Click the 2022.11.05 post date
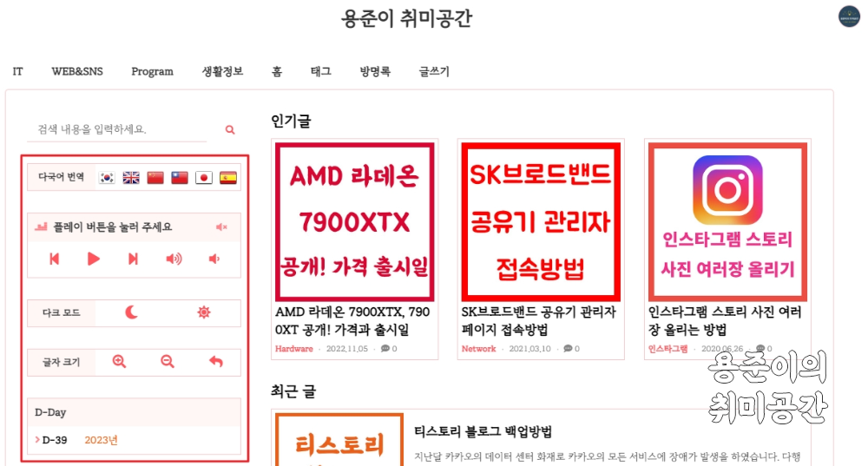This screenshot has width=868, height=466. tap(346, 349)
